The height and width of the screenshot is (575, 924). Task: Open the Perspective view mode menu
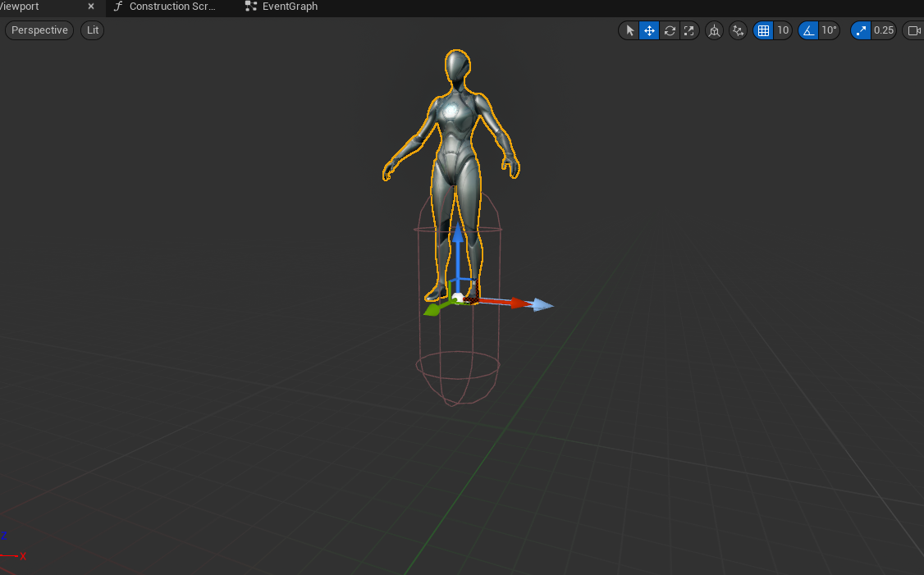[39, 30]
